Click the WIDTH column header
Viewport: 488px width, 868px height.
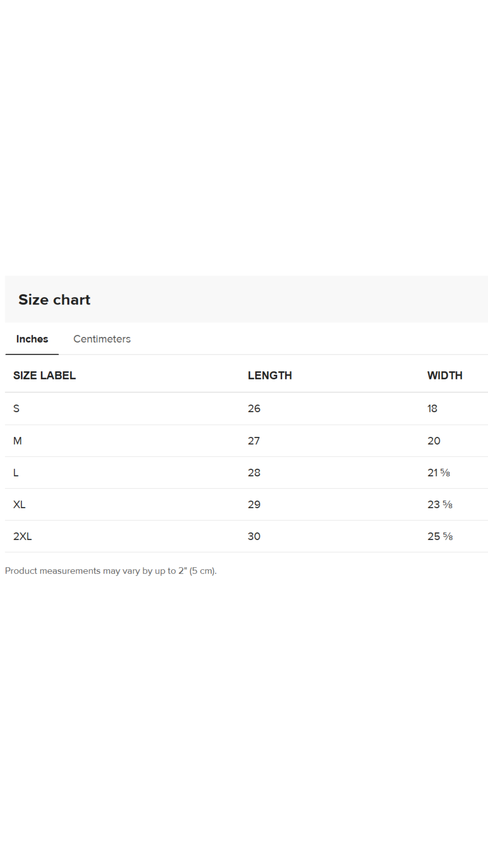click(x=445, y=375)
